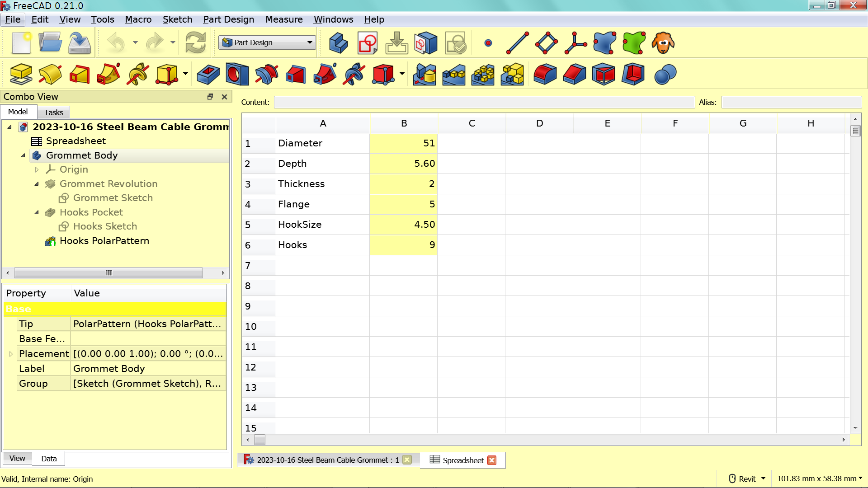Viewport: 868px width, 488px height.
Task: Switch to the View property tab
Action: coord(17,458)
